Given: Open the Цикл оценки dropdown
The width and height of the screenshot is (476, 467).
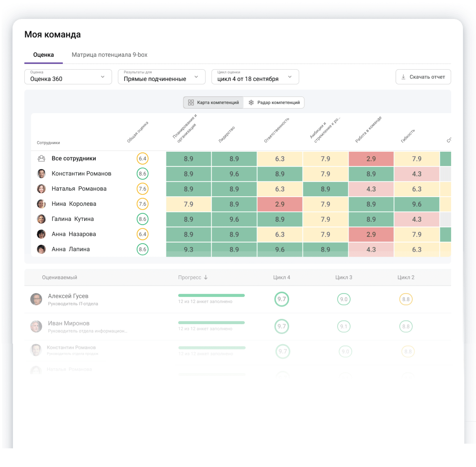Looking at the screenshot, I should coord(255,77).
